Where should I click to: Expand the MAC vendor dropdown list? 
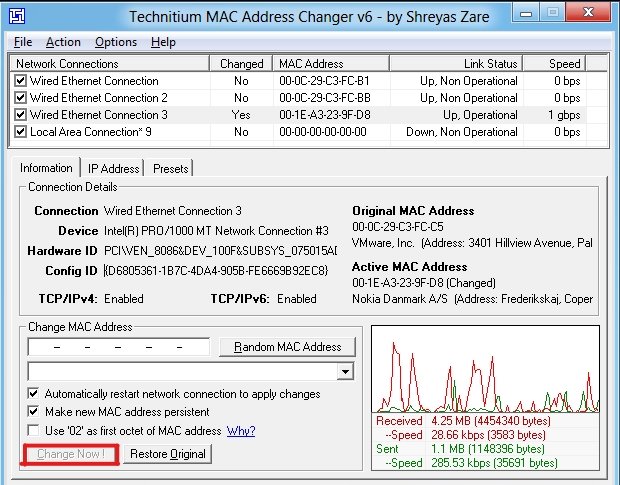346,372
